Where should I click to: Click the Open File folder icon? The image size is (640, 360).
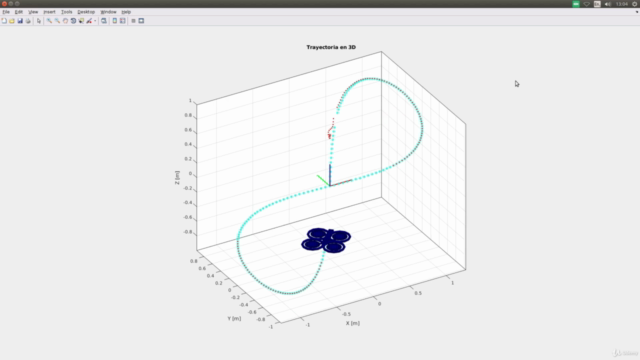point(12,21)
